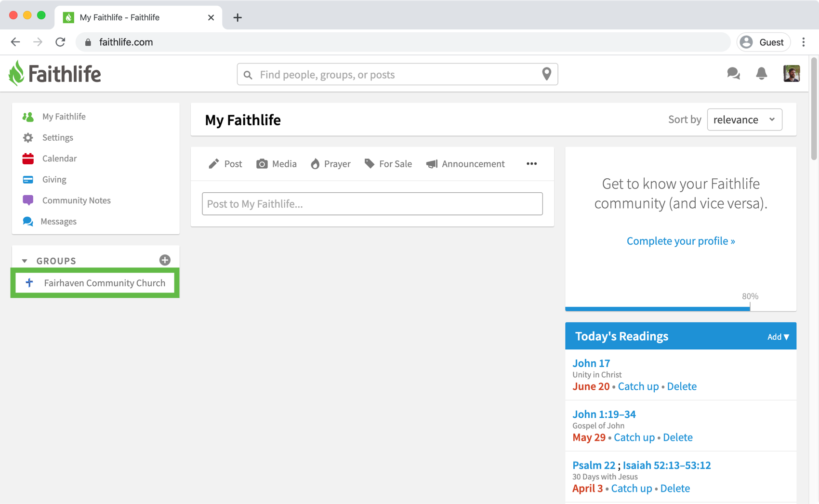Click the For Sale tag icon
Screen dimensions: 819x504
point(370,164)
